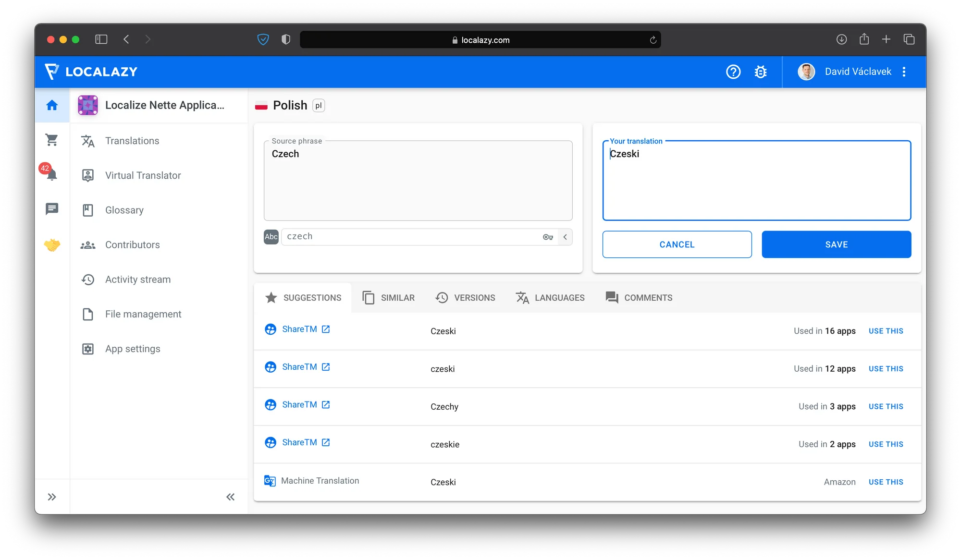961x560 pixels.
Task: Click the bug report icon
Action: (x=760, y=72)
